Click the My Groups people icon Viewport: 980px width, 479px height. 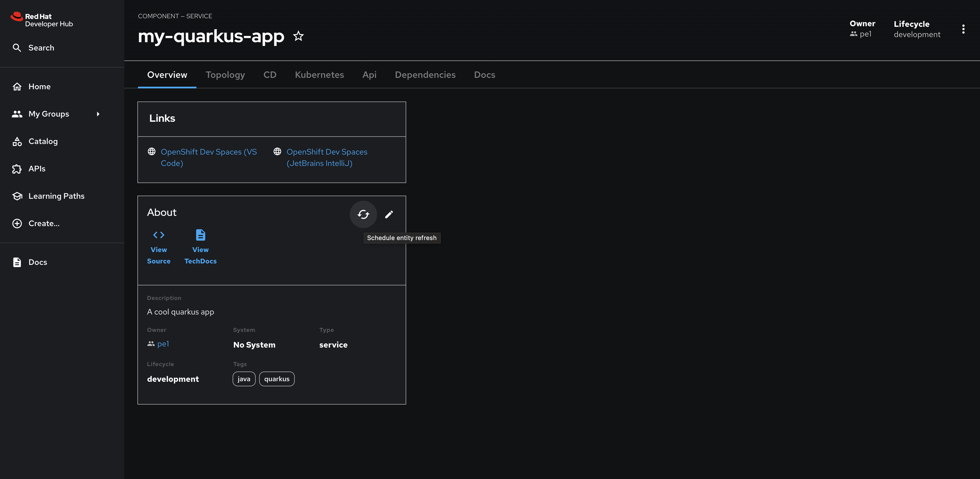coord(17,114)
